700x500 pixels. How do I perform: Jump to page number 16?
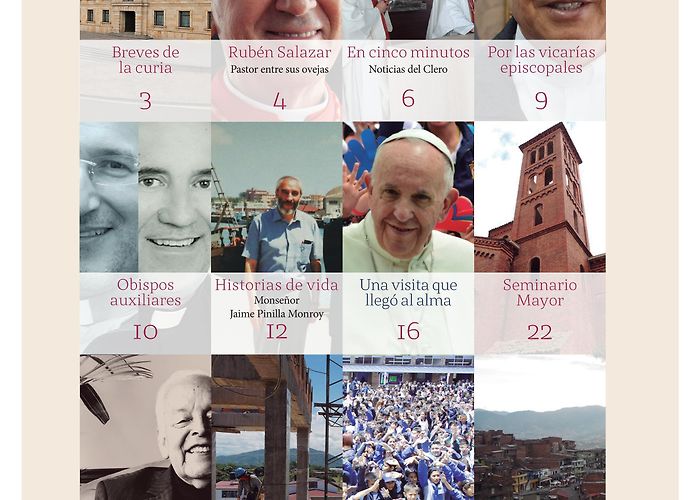click(408, 331)
